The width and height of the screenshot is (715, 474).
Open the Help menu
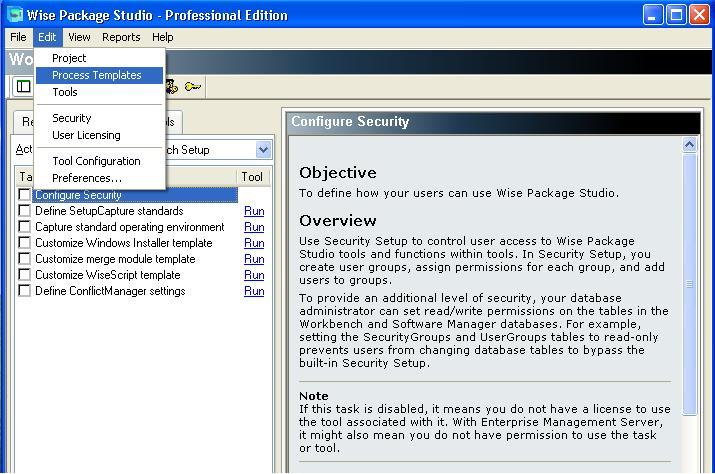click(x=163, y=37)
